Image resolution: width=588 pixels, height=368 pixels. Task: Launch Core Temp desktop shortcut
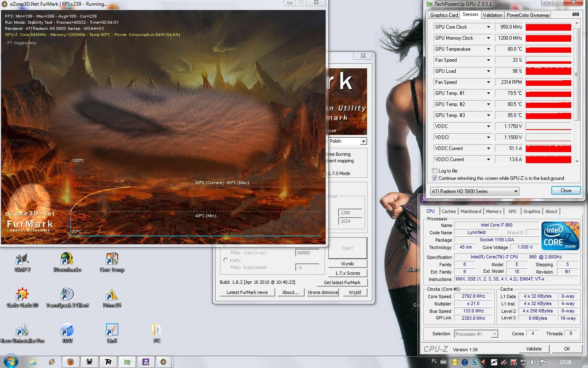112,262
